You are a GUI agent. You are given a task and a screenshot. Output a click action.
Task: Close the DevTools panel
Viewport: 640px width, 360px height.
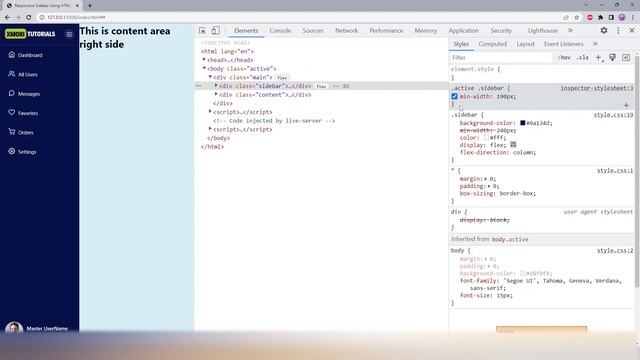tap(632, 31)
